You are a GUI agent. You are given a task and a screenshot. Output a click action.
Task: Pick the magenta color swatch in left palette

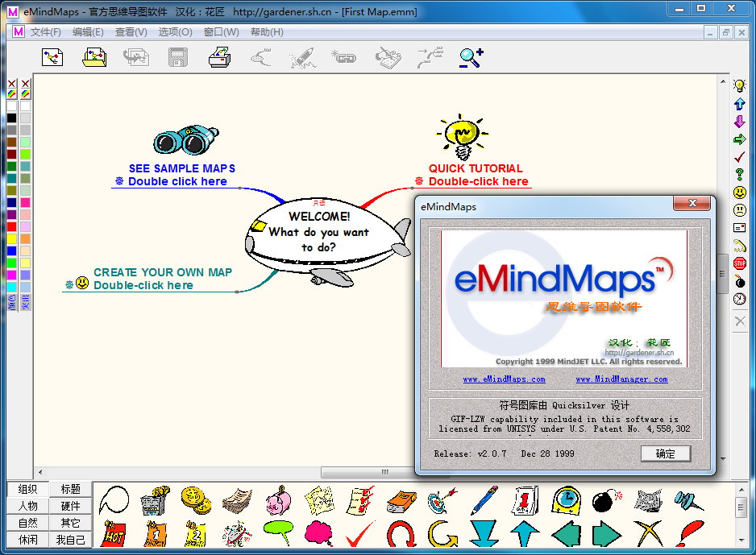[x=11, y=275]
